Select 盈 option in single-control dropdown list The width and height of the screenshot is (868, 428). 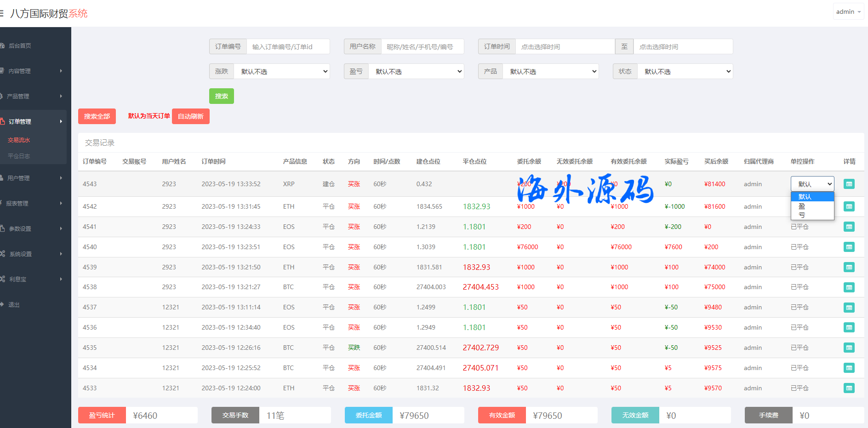click(x=802, y=206)
